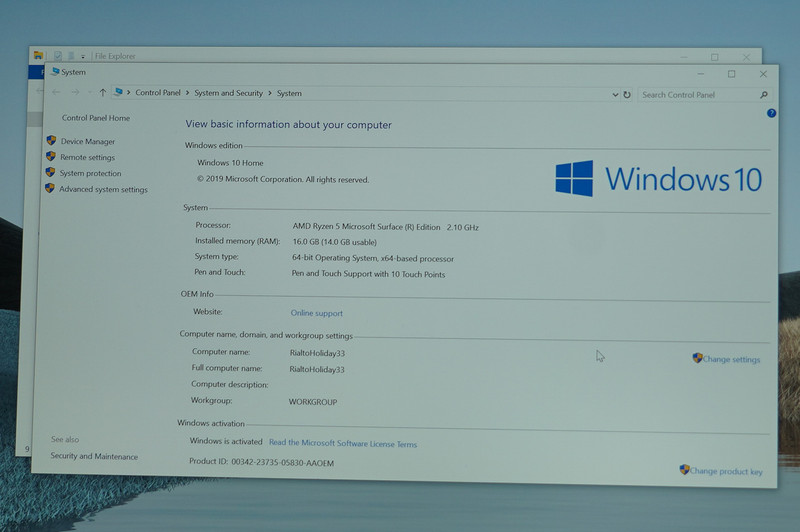Click the Forward arrow navigation button
Image resolution: width=800 pixels, height=532 pixels.
pos(75,92)
